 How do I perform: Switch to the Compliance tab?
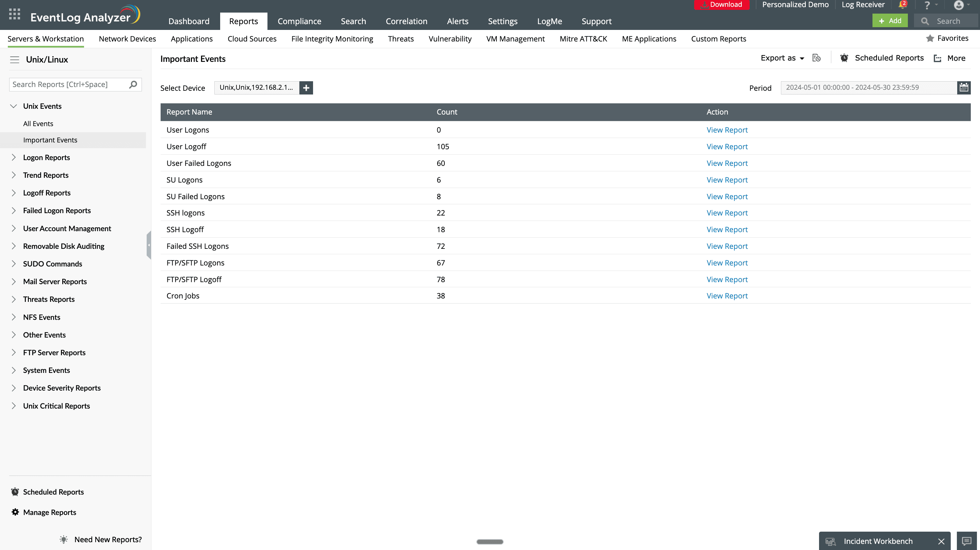(x=299, y=21)
